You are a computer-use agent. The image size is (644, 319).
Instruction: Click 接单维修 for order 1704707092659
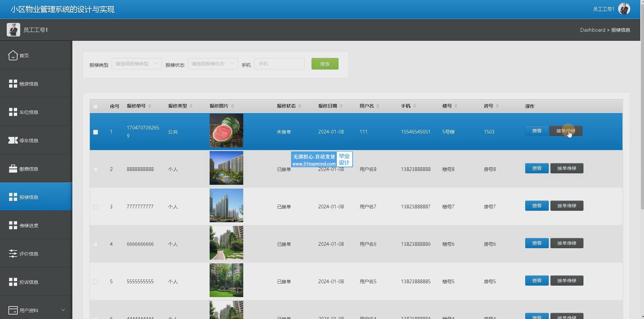[x=566, y=131]
